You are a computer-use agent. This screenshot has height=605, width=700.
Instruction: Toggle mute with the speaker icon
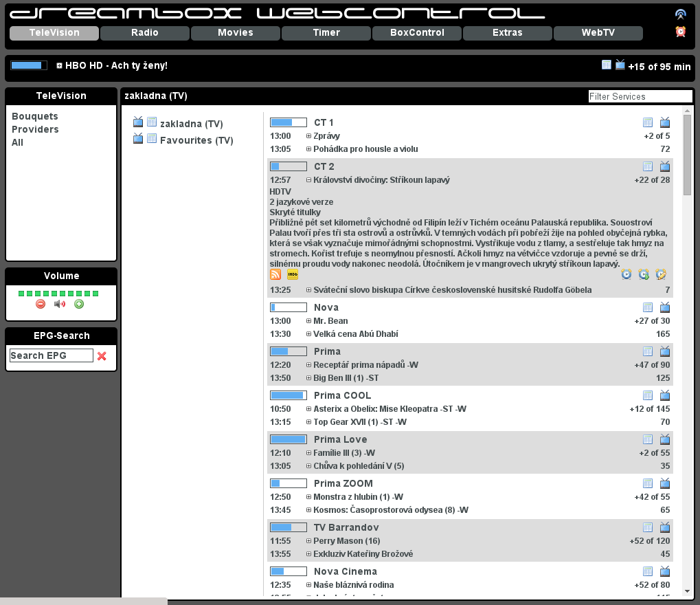point(60,305)
